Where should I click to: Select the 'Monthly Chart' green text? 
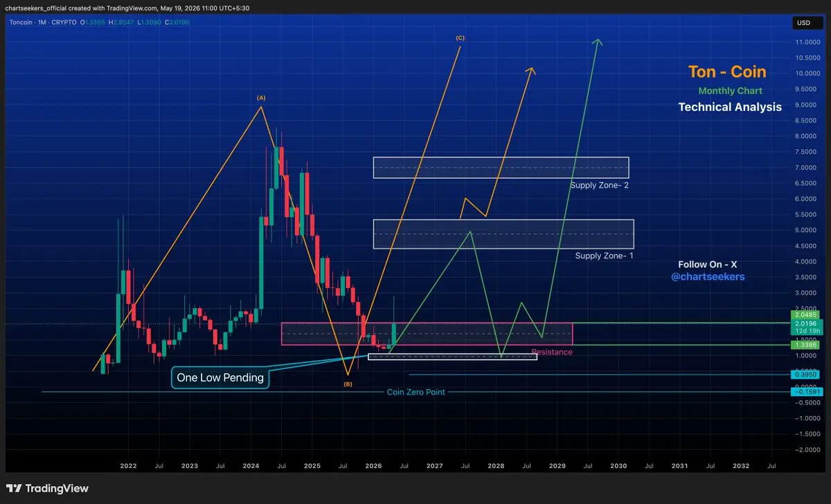[730, 91]
